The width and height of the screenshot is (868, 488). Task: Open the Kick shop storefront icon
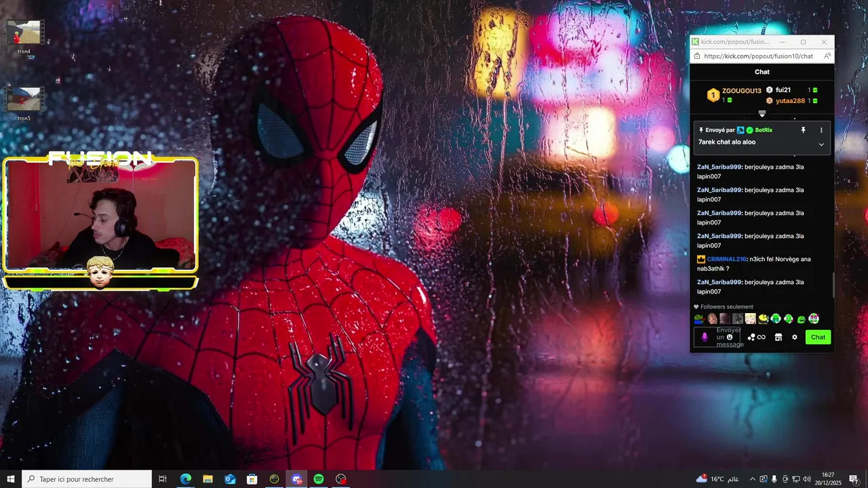coord(778,337)
